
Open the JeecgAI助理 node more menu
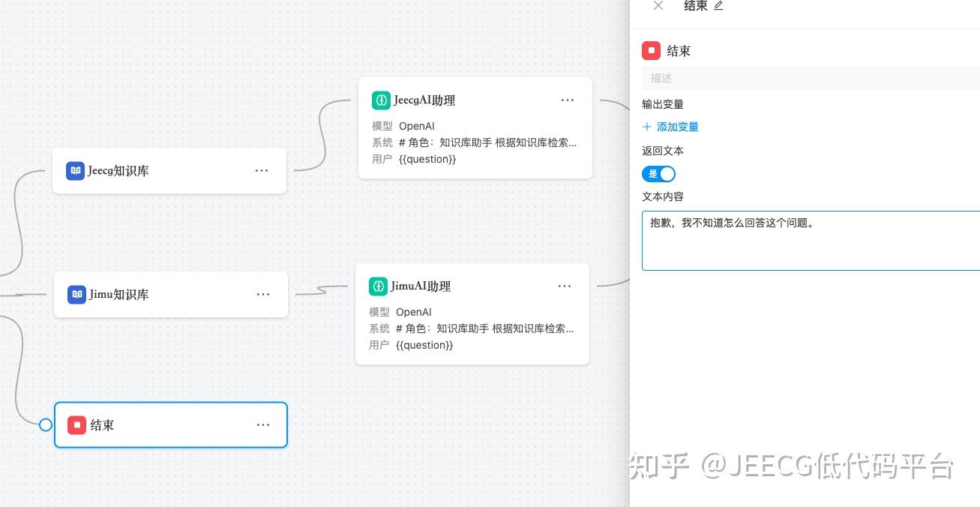coord(568,100)
